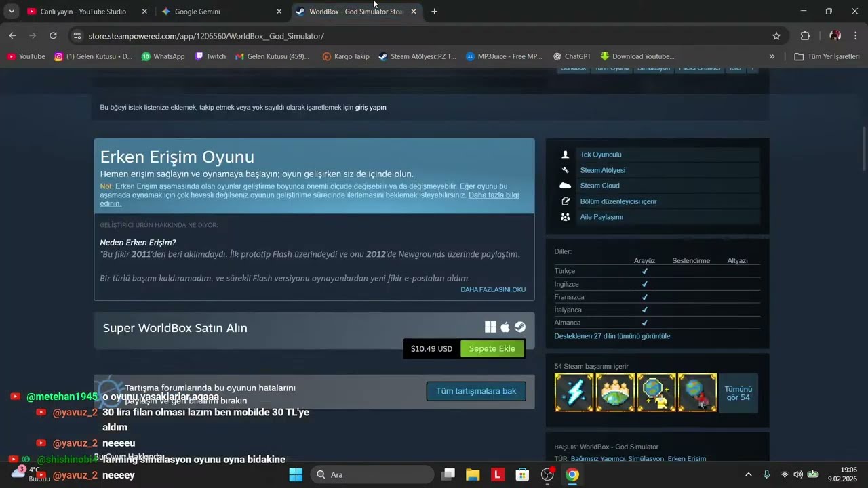Screen dimensions: 868x488
Task: Click the Apple platform icon
Action: tap(505, 327)
